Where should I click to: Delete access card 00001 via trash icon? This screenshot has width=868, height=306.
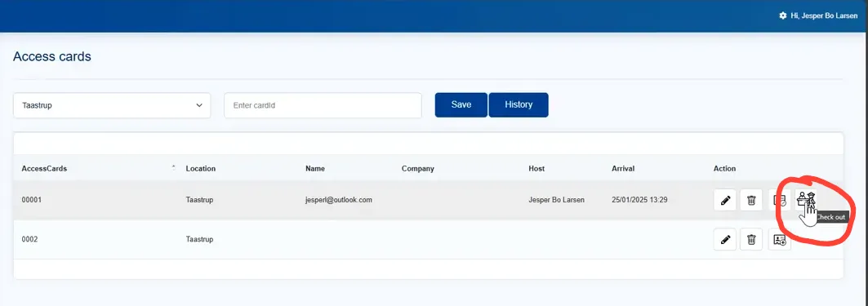(x=751, y=200)
